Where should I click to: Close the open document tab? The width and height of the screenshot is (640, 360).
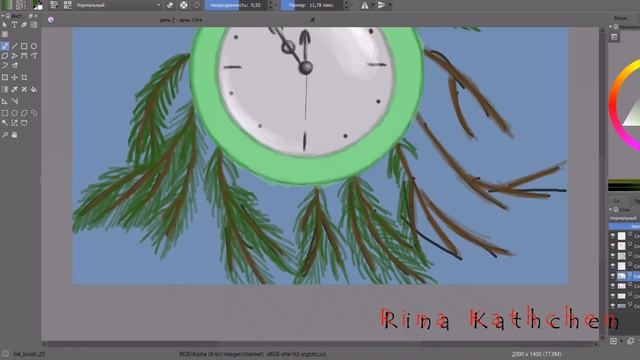[312, 20]
